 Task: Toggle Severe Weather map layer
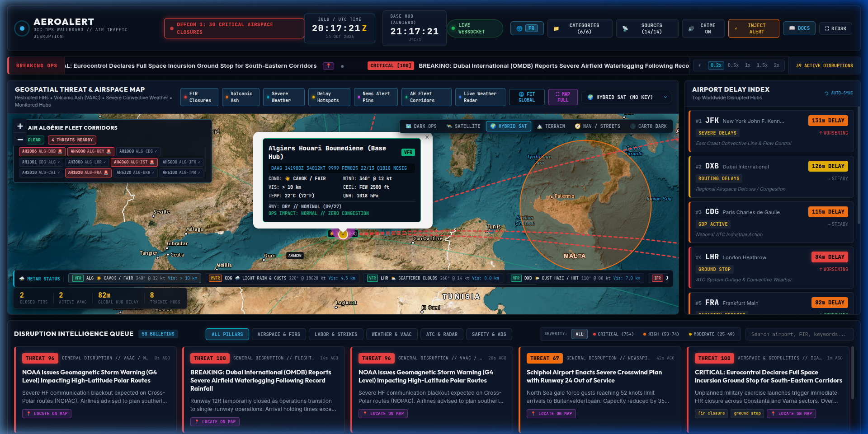tap(284, 97)
